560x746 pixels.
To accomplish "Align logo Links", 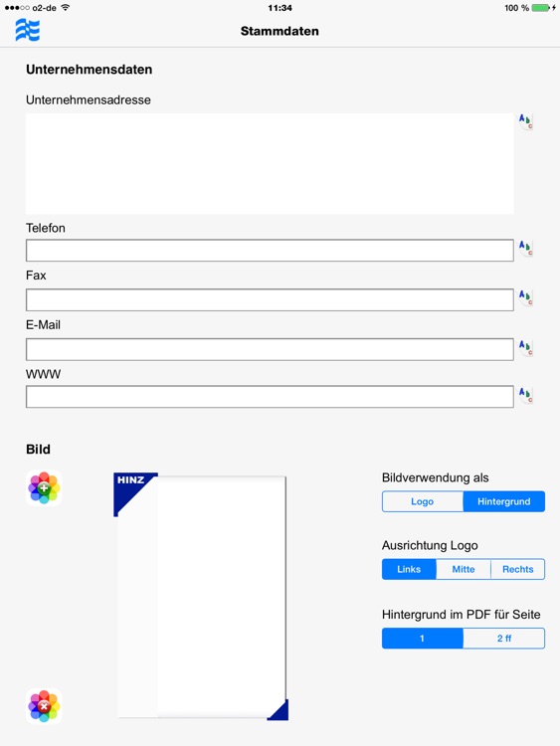I will point(409,569).
